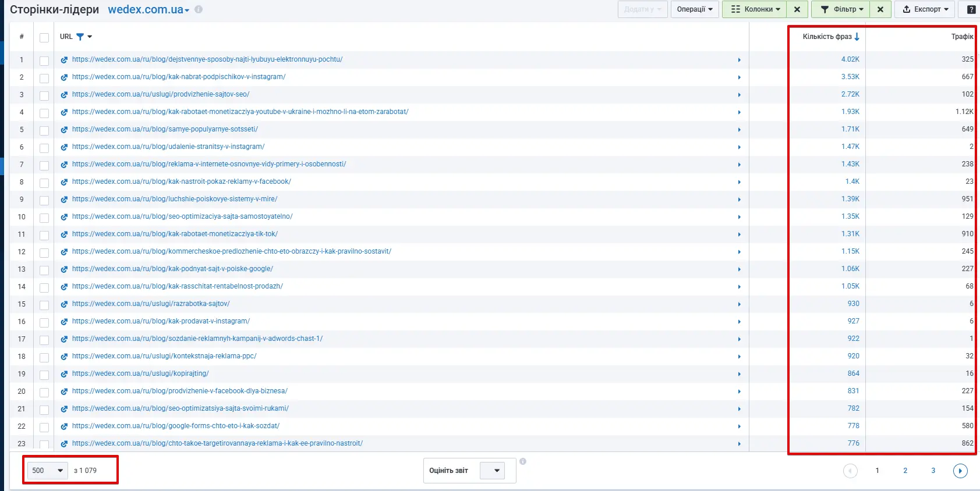
Task: Click info icon beside Оцініть звіт
Action: [523, 461]
